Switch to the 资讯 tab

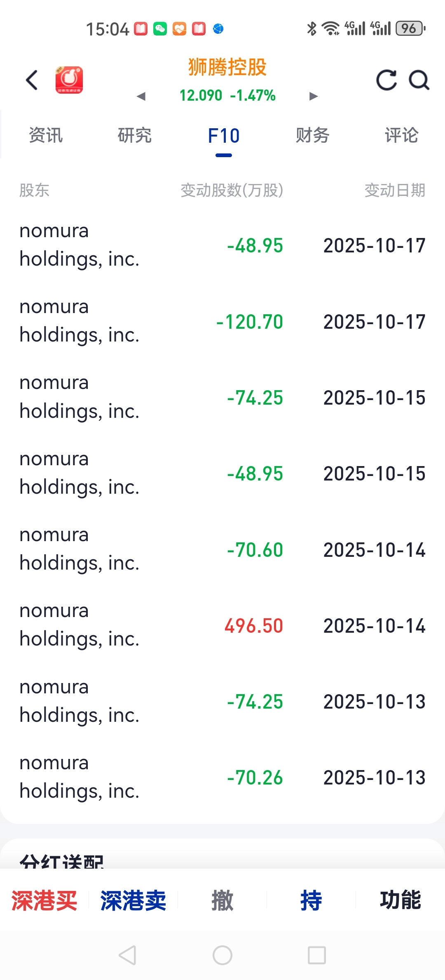tap(46, 136)
